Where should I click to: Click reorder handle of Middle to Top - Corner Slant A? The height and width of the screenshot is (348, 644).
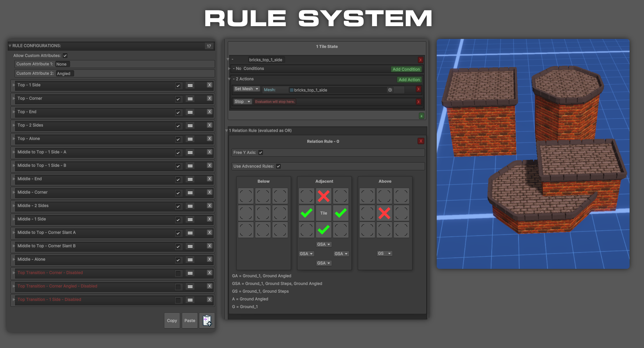pos(190,233)
